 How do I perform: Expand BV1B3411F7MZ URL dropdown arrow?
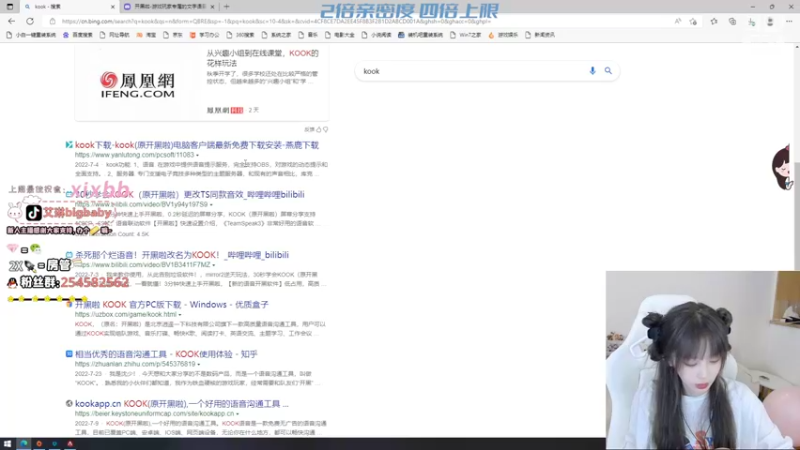coord(214,265)
